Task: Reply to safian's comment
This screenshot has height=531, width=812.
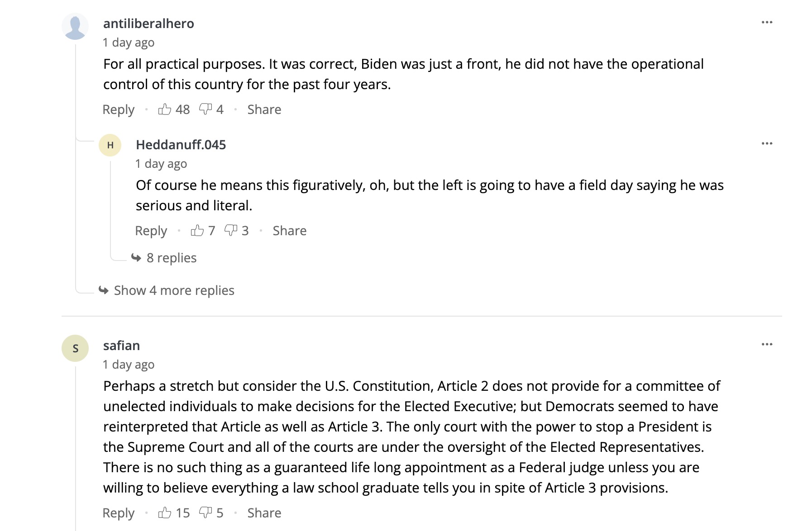Action: point(119,513)
